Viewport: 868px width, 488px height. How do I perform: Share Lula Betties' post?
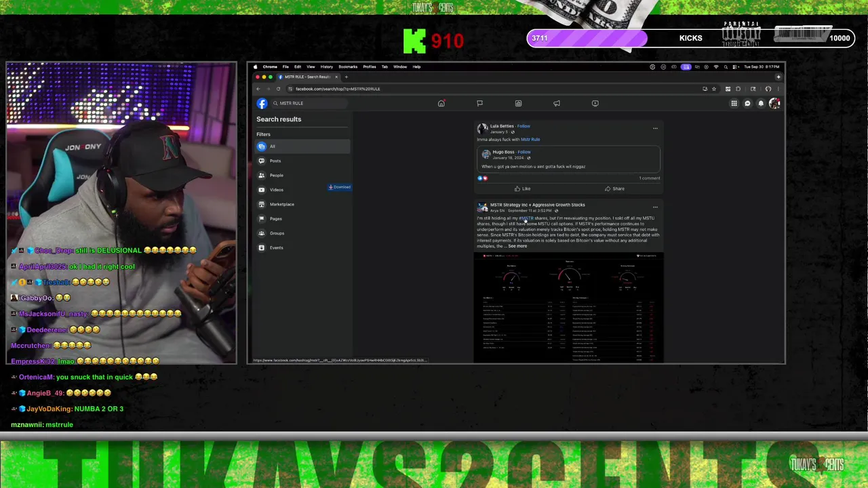pos(614,188)
